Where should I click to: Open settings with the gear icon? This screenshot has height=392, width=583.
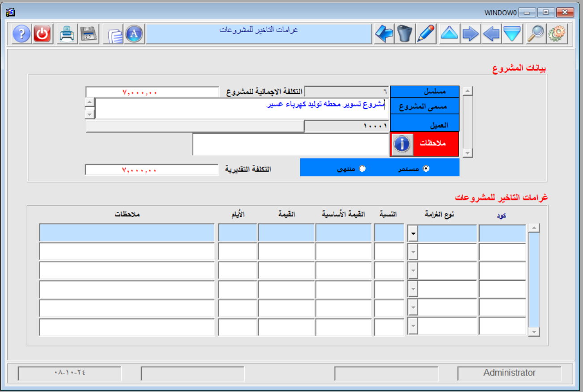(x=557, y=34)
